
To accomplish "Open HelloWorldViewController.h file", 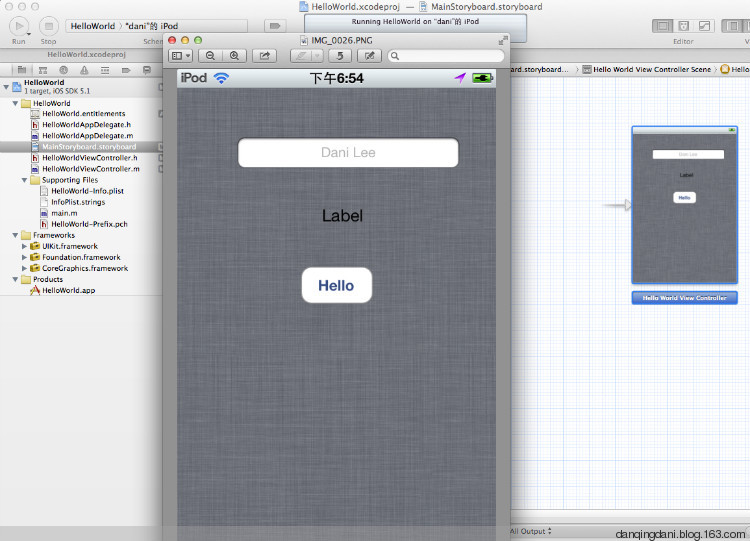I will pos(89,158).
